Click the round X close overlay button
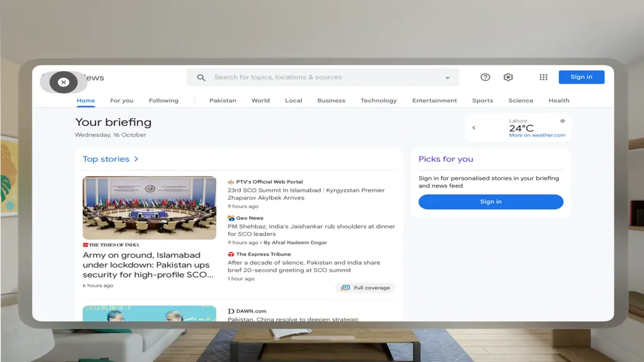 64,82
